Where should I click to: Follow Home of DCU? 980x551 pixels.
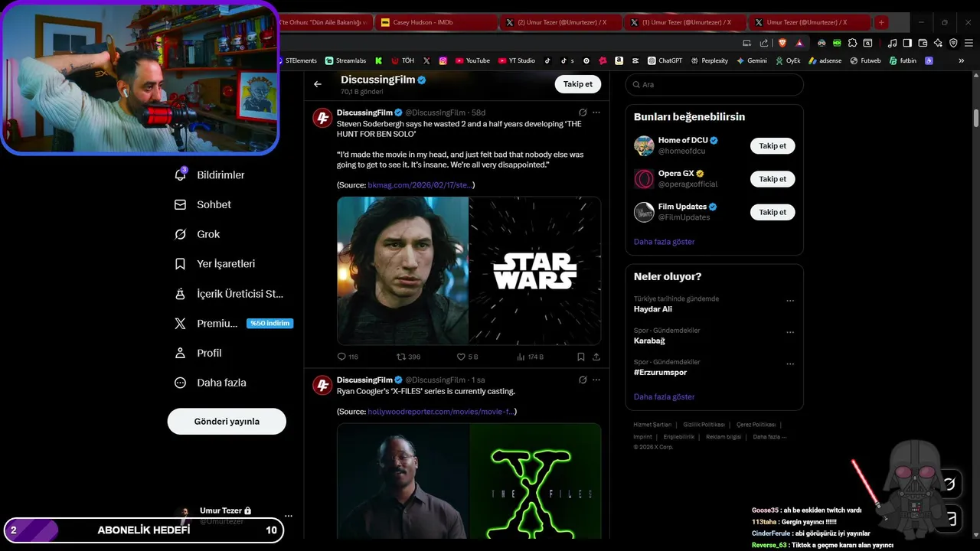pyautogui.click(x=773, y=145)
